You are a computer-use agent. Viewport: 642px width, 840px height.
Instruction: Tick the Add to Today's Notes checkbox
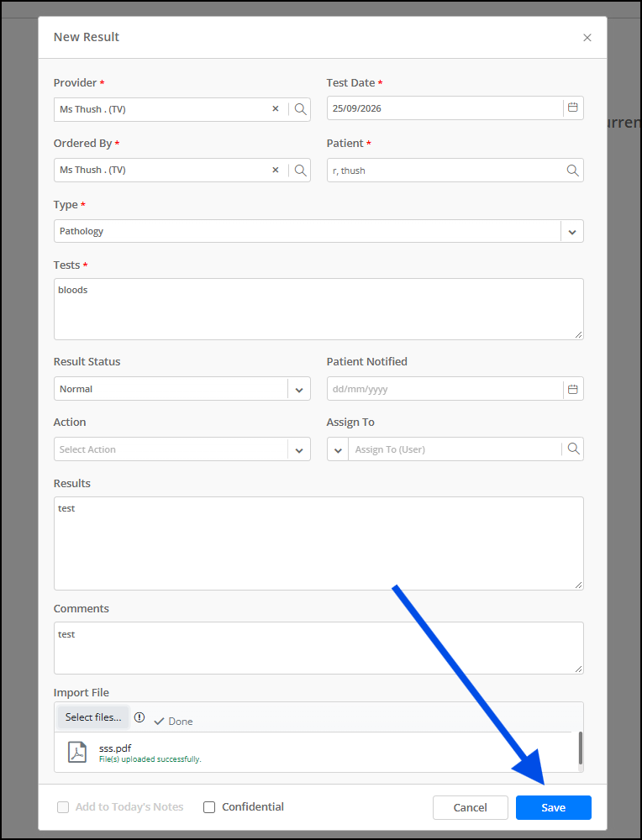pos(63,807)
